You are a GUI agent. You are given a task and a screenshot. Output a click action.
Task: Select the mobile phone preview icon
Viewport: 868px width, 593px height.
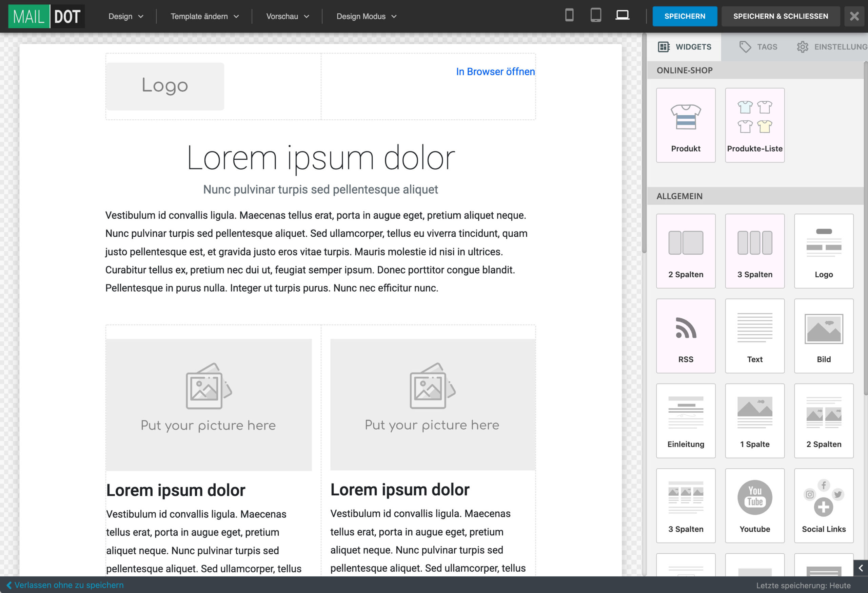click(x=569, y=16)
